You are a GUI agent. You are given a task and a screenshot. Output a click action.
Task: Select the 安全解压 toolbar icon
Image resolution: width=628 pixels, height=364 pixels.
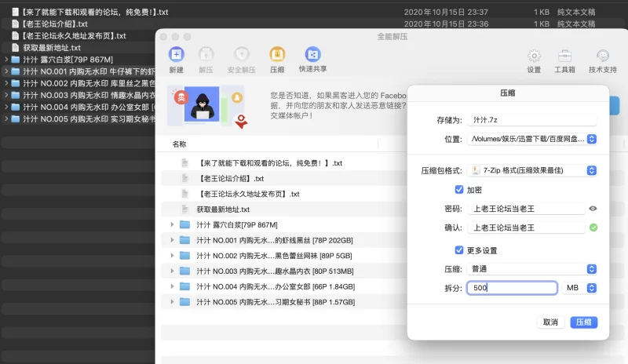(242, 56)
